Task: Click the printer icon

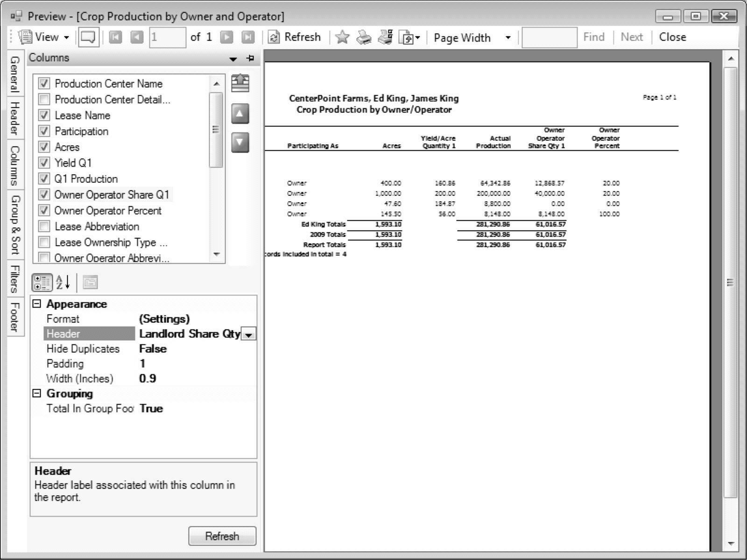Action: pyautogui.click(x=364, y=37)
